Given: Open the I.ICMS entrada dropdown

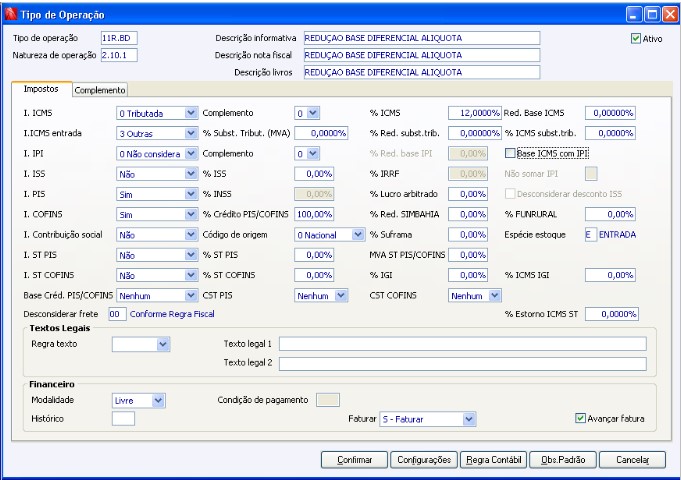Looking at the screenshot, I should [x=157, y=133].
